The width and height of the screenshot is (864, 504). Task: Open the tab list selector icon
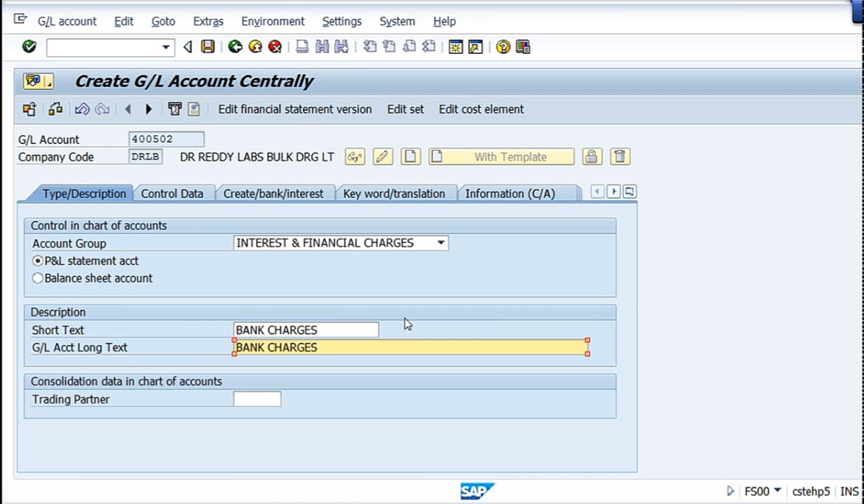click(x=629, y=191)
